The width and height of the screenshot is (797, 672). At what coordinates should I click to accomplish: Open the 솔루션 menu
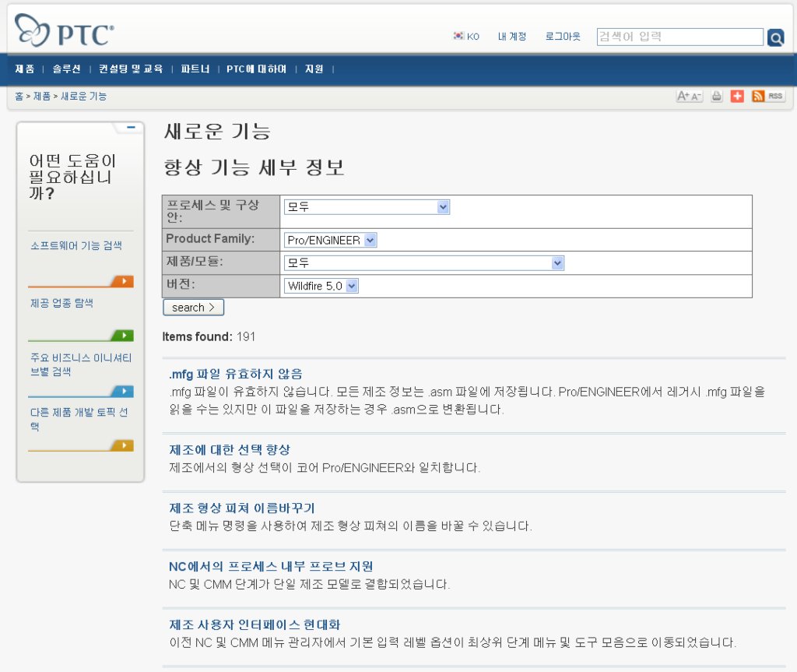coord(67,69)
